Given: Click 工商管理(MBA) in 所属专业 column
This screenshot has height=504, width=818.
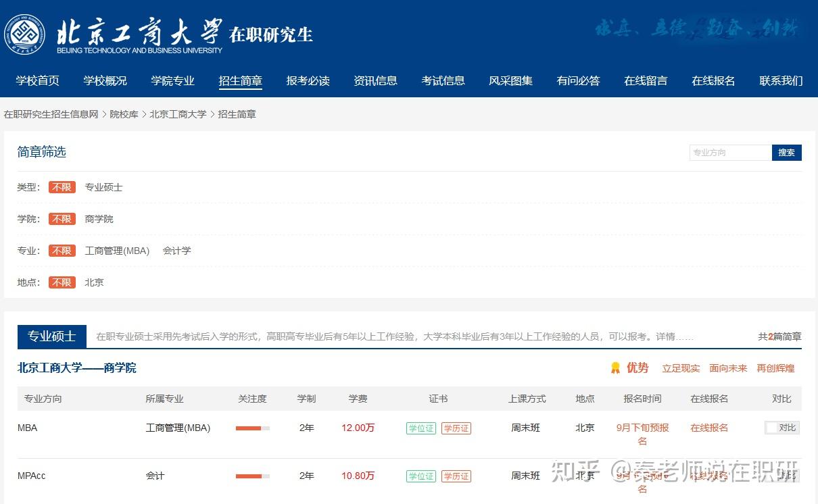Looking at the screenshot, I should [178, 428].
